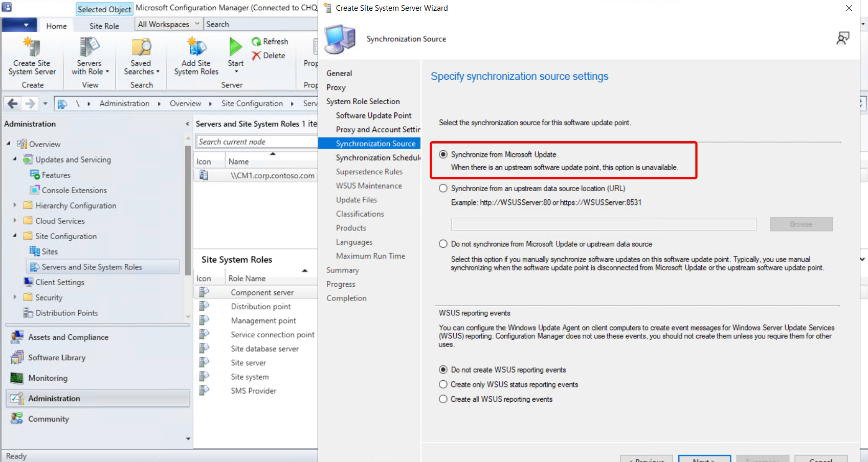Click the Component server role icon
This screenshot has width=868, height=462.
click(204, 292)
